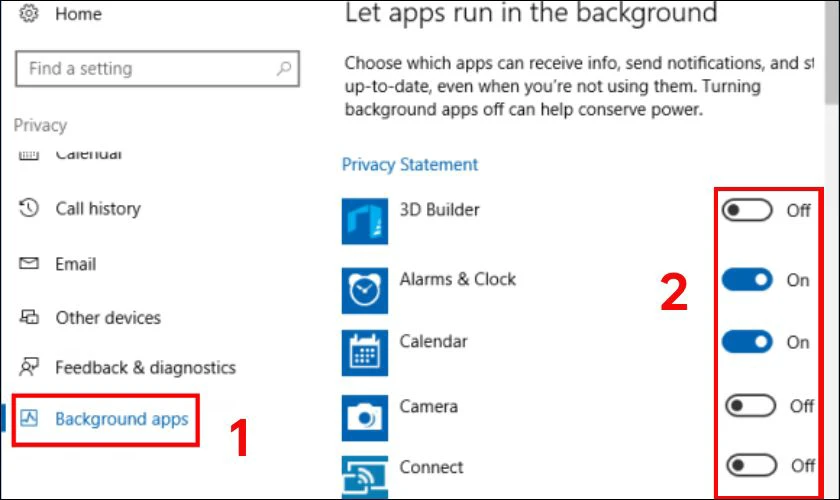Open the Privacy Statement link
The width and height of the screenshot is (840, 500).
(410, 165)
